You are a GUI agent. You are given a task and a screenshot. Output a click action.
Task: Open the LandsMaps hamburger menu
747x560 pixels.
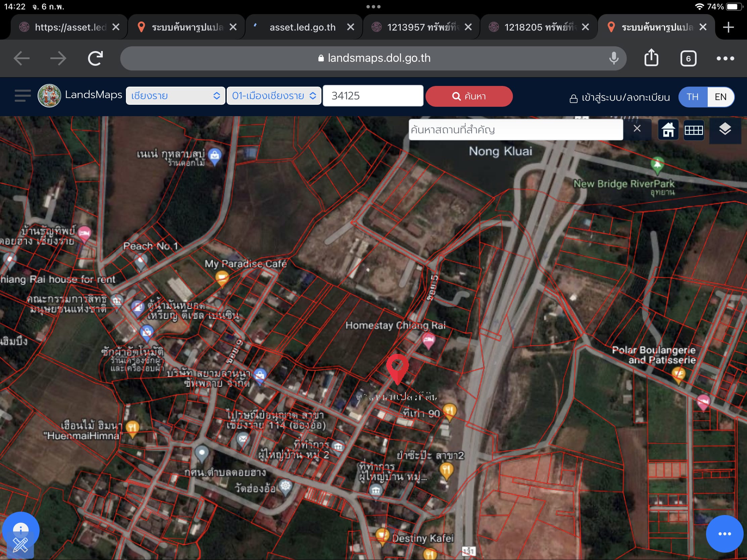[x=23, y=96]
